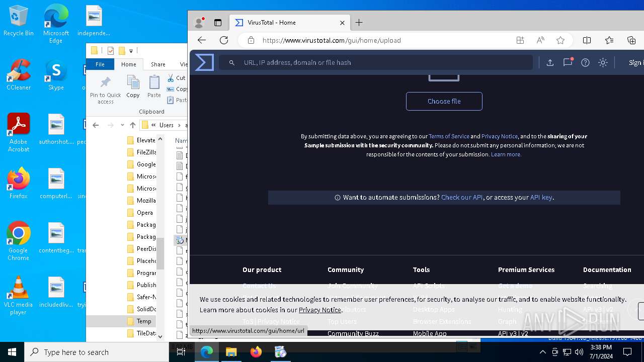The width and height of the screenshot is (644, 362).
Task: Click the Learn more link
Action: 506,154
